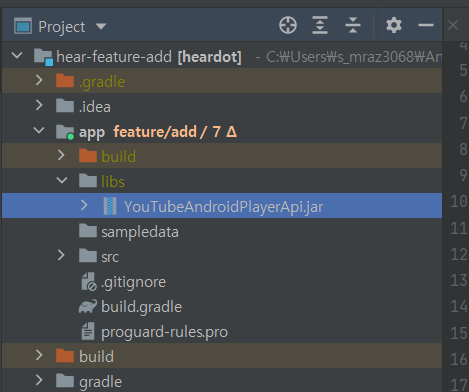Click the orange .gradle folder icon
Viewport: 469px width, 392px height.
(65, 81)
